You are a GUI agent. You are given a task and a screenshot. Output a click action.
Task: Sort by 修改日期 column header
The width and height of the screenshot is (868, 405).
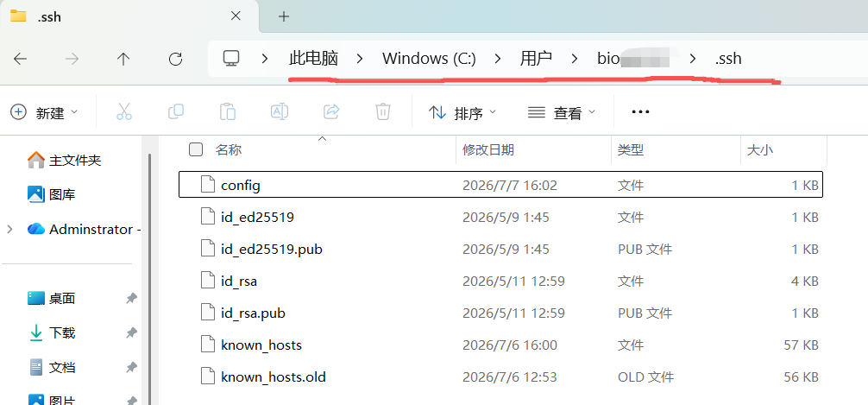click(488, 149)
